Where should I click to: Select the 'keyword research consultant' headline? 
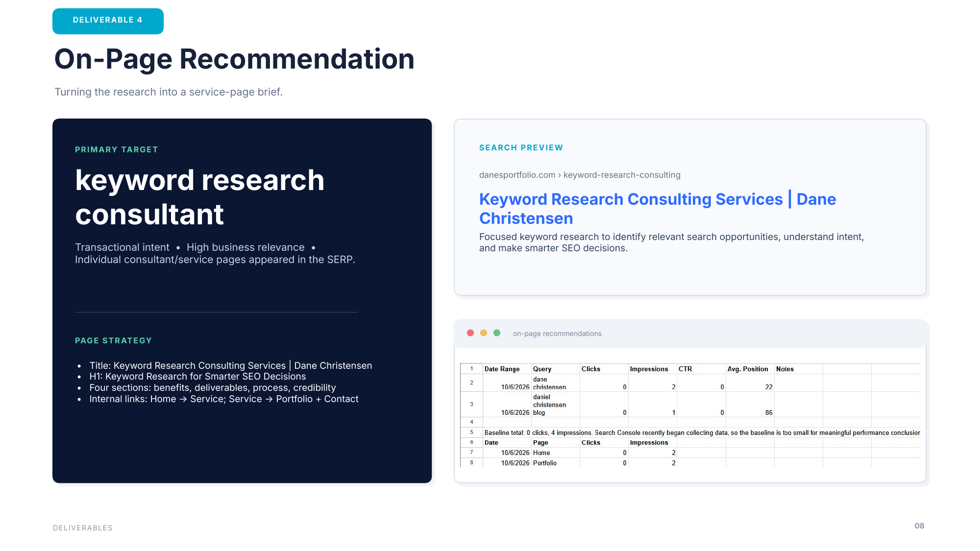(x=199, y=197)
